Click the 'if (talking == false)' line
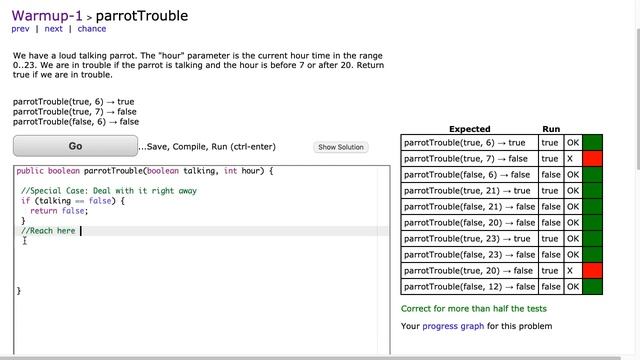Viewport: 640px width, 360px height. [x=73, y=201]
